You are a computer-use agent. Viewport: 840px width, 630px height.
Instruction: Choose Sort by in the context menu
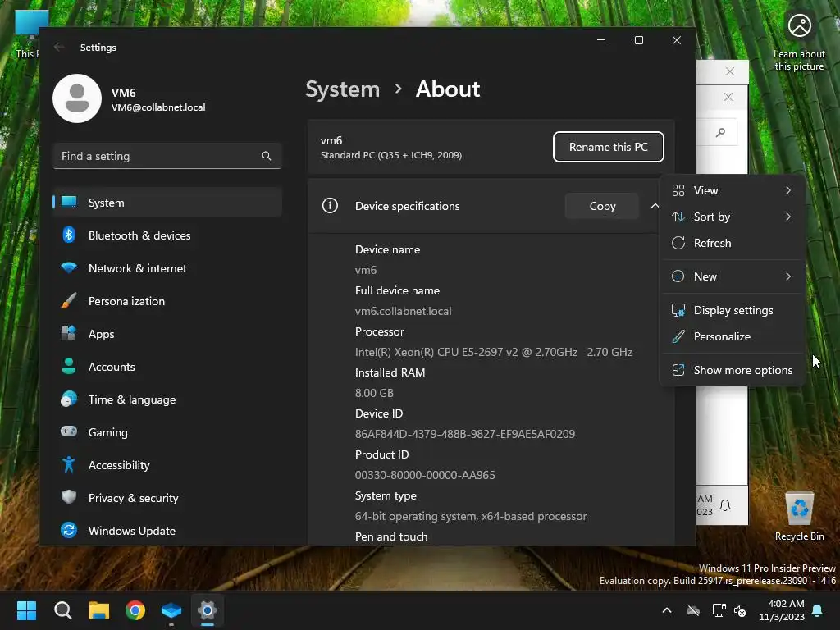(x=733, y=217)
